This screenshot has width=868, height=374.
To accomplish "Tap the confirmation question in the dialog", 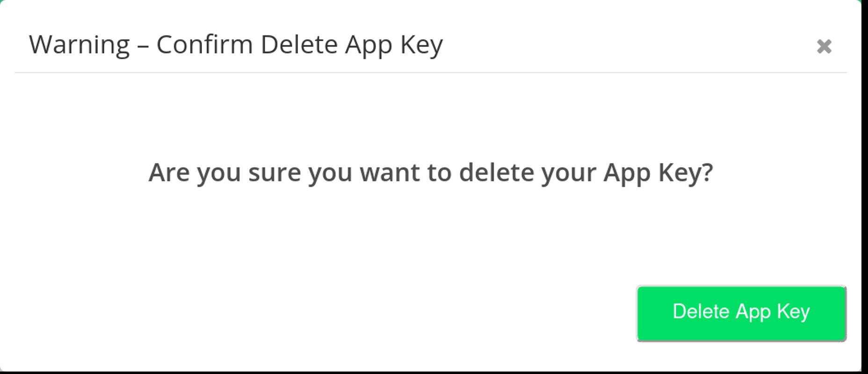I will point(431,173).
